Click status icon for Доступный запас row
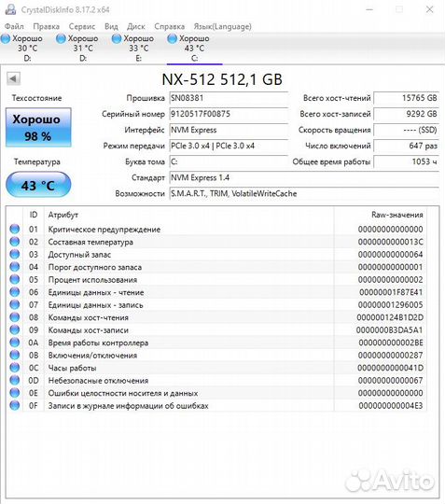The image size is (445, 504). coord(14,254)
